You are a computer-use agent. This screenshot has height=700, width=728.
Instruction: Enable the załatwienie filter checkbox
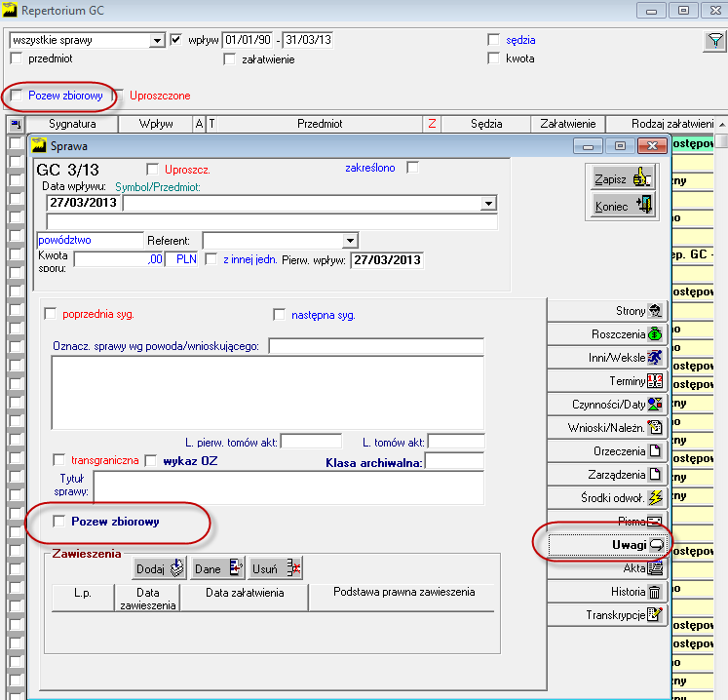[x=229, y=59]
